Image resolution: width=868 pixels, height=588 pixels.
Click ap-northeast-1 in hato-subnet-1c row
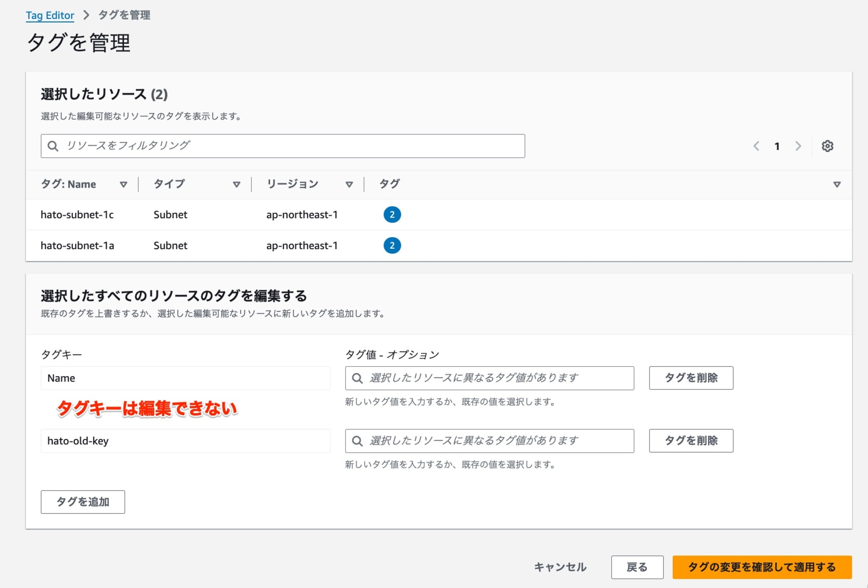[302, 215]
